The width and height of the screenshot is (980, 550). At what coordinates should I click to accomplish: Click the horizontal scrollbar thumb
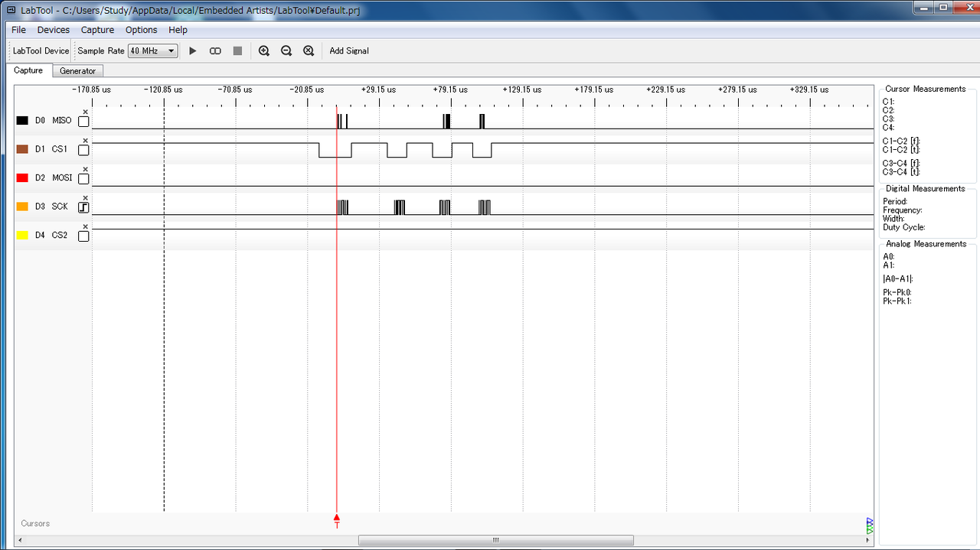[x=495, y=540]
